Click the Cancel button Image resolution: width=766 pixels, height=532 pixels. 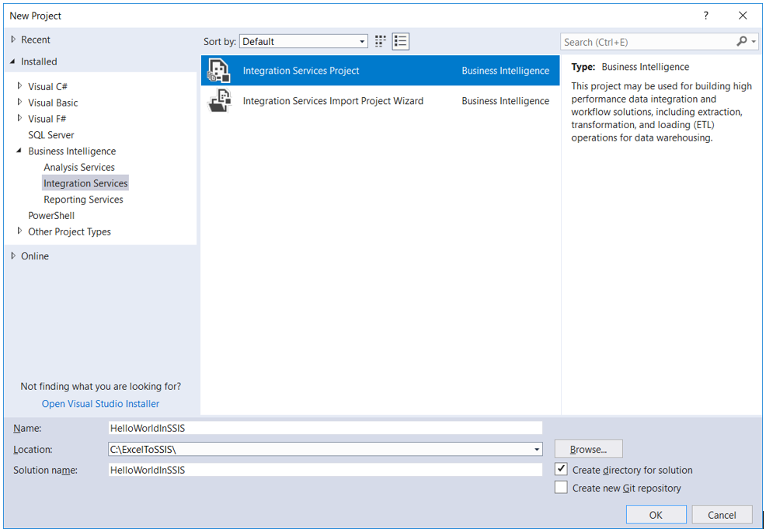tap(722, 515)
